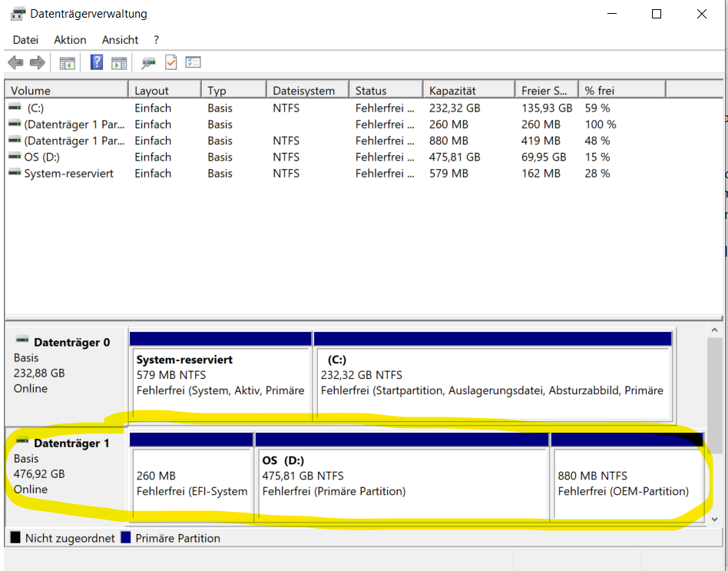The image size is (728, 571).
Task: Select the System-reserviert partition block on Datenträger 0
Action: tap(220, 377)
